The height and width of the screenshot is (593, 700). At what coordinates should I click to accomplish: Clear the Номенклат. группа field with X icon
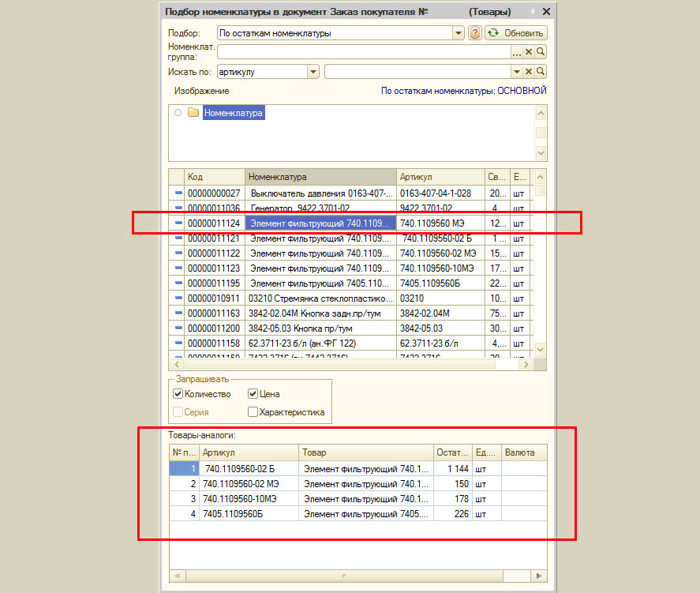point(529,52)
